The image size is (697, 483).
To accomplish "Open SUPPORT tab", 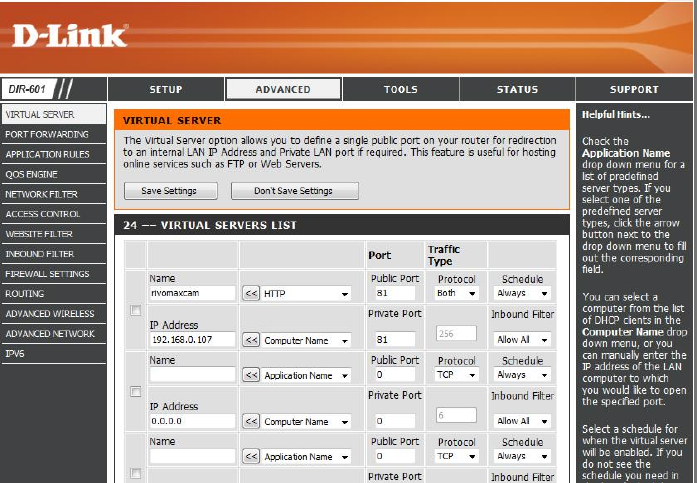I will pyautogui.click(x=634, y=89).
